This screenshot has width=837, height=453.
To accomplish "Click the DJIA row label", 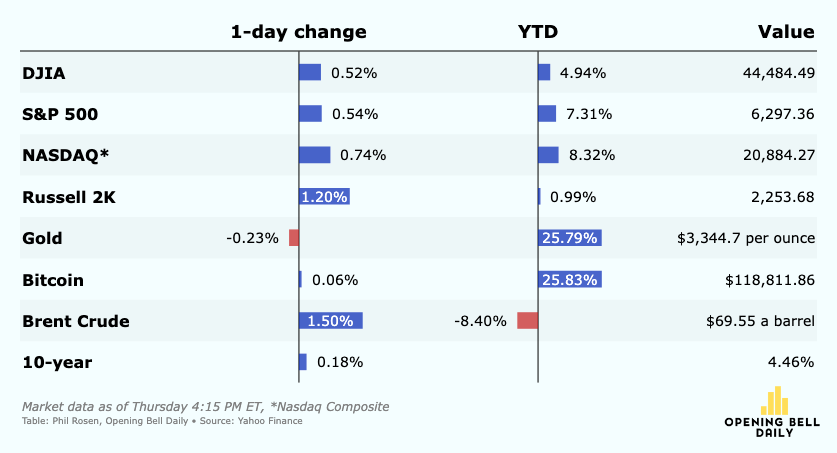I will click(x=44, y=73).
